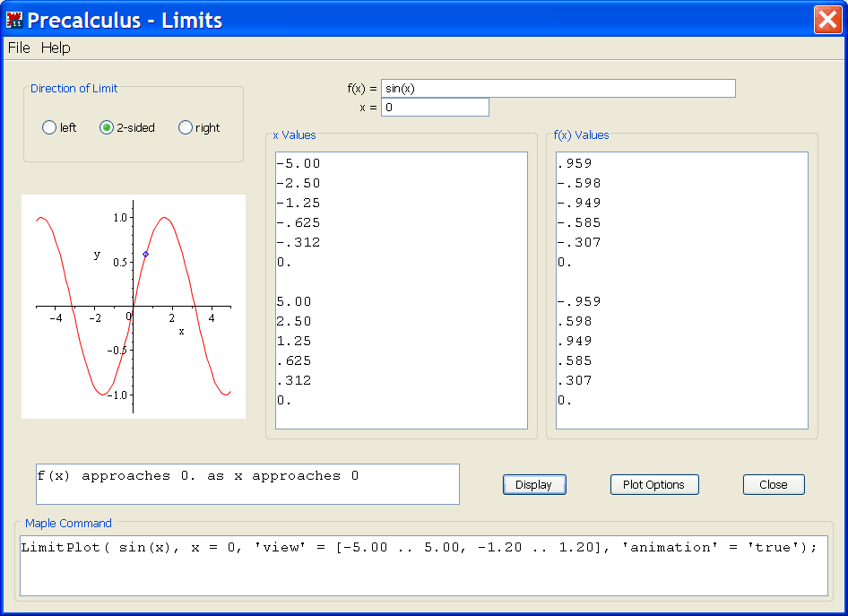Click the 'f(x) approaches 0.' result box
This screenshot has height=616, width=848.
pos(247,484)
